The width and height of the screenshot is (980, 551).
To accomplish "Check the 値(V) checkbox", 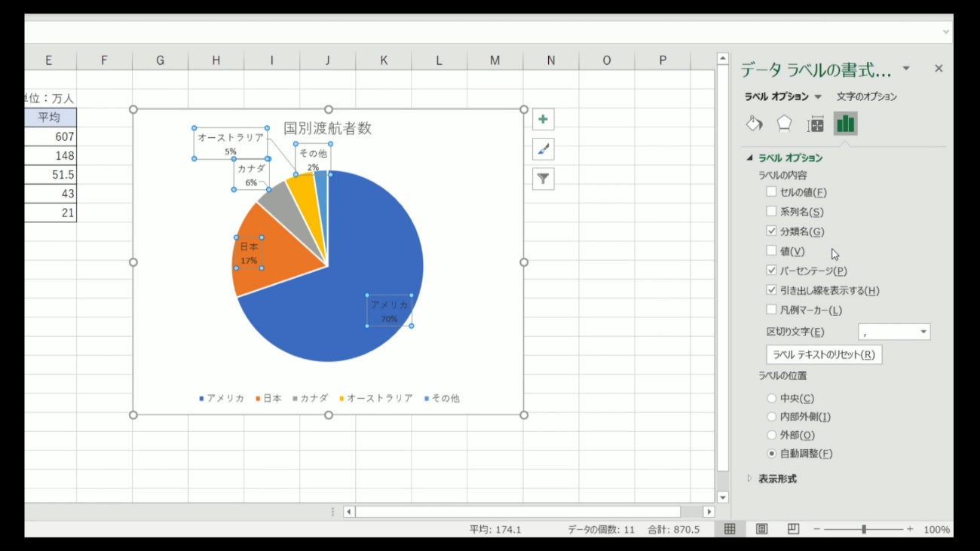I will coord(771,251).
